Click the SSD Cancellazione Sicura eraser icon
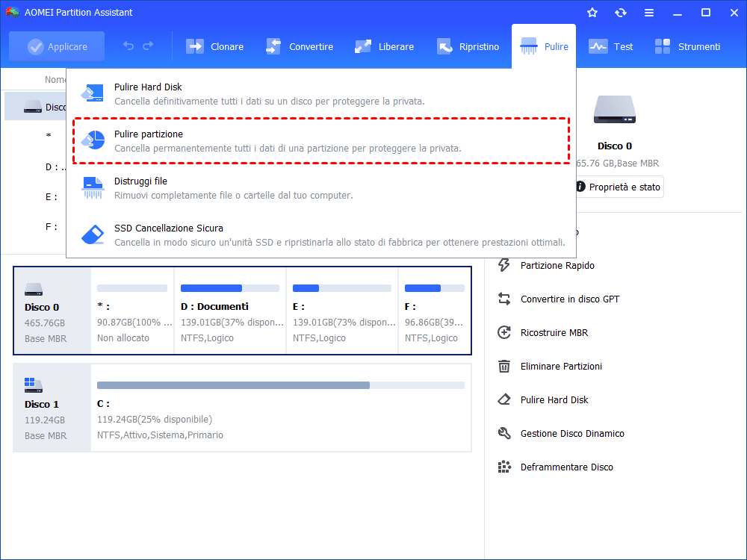 click(x=93, y=234)
